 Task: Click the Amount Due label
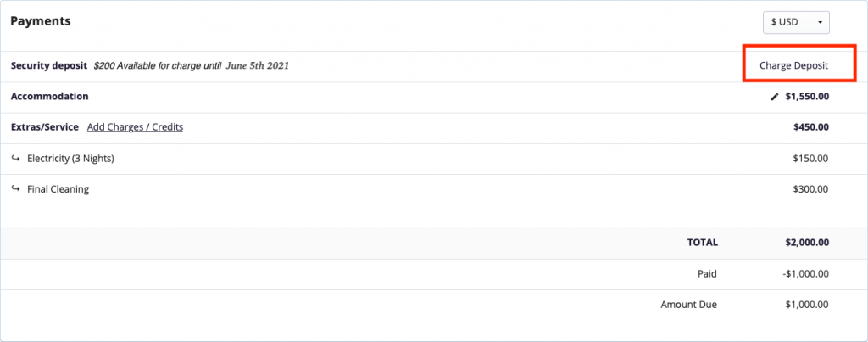(x=688, y=305)
